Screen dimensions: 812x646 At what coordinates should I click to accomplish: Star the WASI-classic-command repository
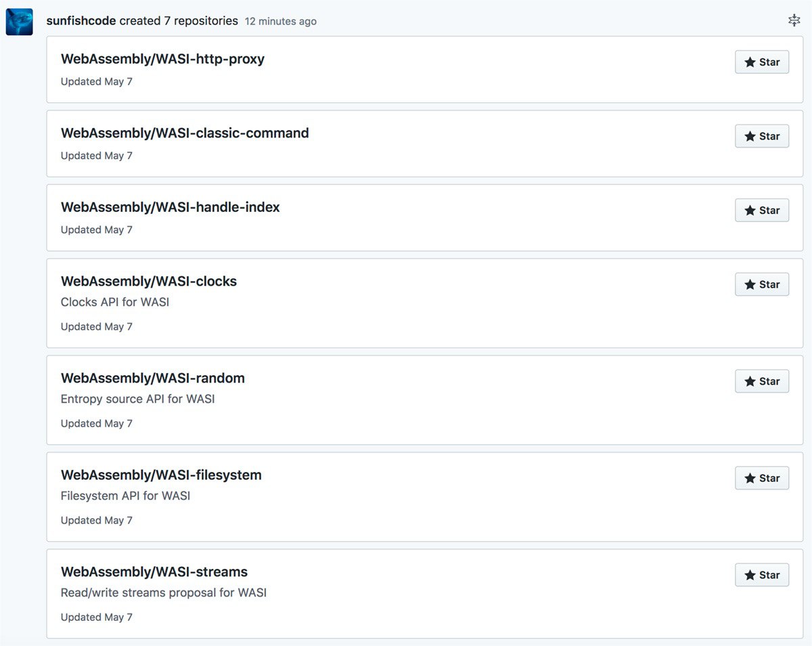762,136
